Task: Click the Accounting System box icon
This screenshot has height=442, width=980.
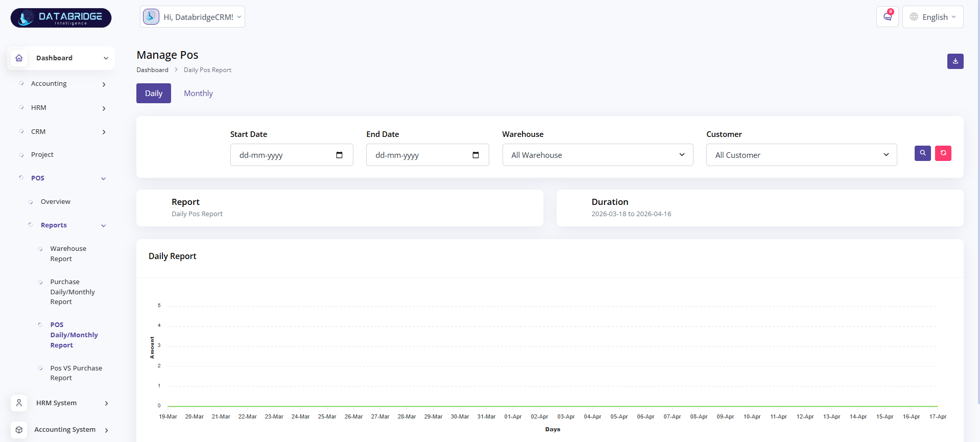Action: (19, 430)
